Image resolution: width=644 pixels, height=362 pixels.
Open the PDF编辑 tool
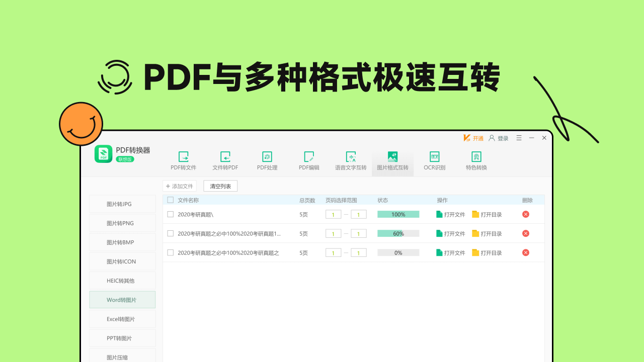tap(309, 161)
